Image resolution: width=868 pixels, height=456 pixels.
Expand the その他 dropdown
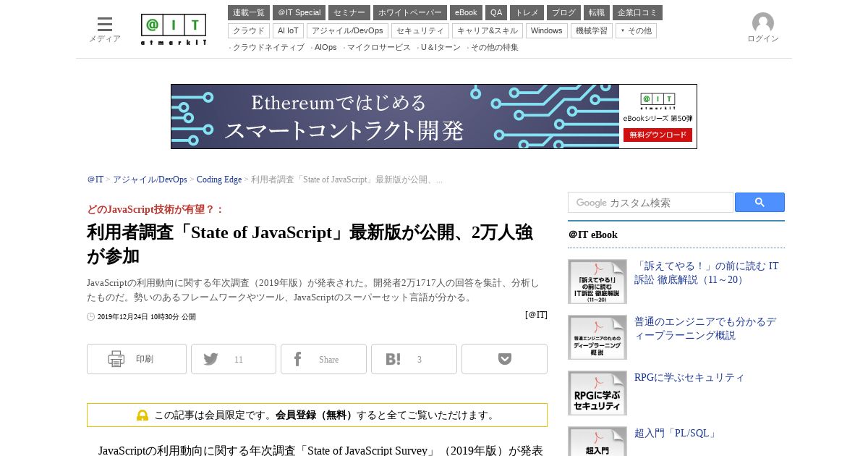(636, 31)
